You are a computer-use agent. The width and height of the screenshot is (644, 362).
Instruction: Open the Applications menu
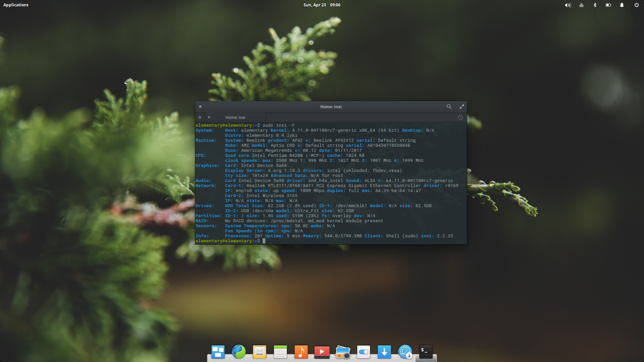click(16, 5)
